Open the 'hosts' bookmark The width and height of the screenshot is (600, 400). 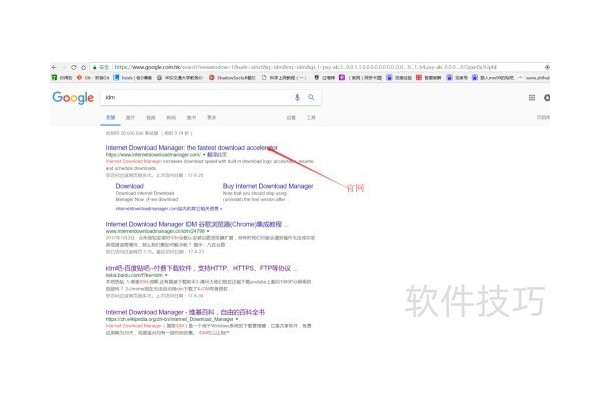coord(134,77)
